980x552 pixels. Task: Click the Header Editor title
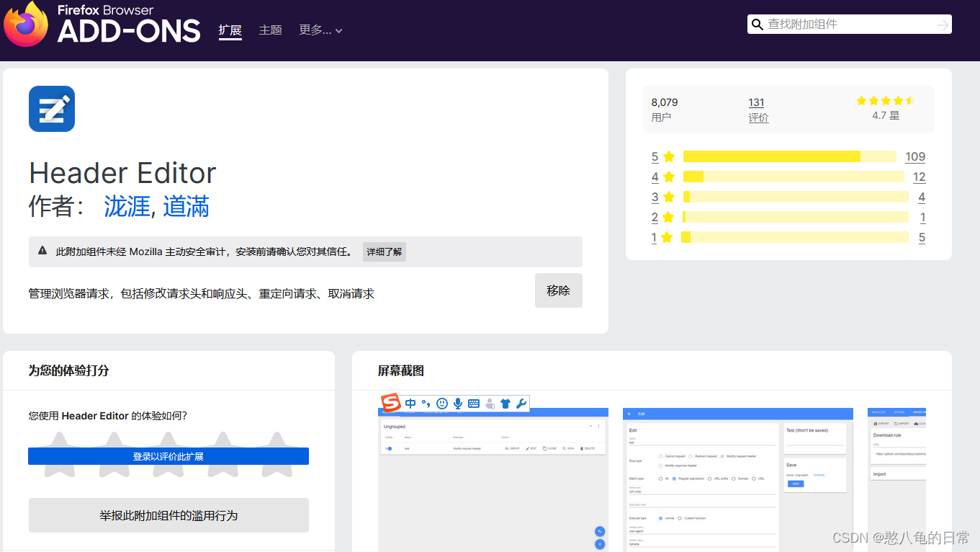point(122,173)
